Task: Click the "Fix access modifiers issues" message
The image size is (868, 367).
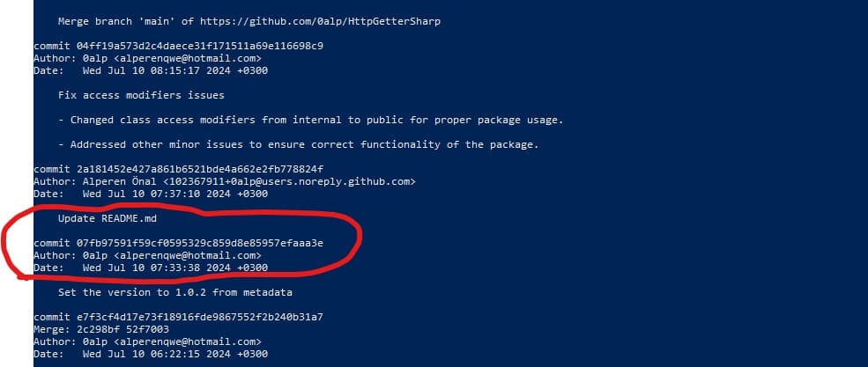Action: click(x=141, y=95)
